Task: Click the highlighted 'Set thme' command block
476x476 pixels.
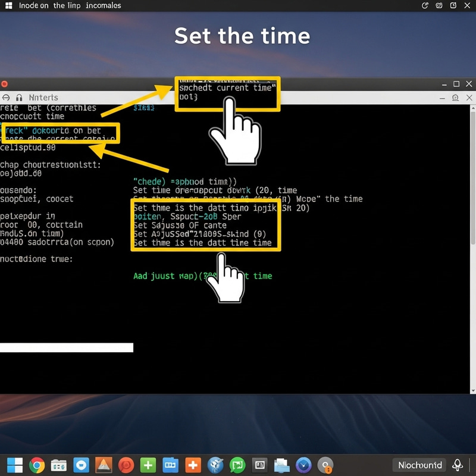Action: click(205, 225)
